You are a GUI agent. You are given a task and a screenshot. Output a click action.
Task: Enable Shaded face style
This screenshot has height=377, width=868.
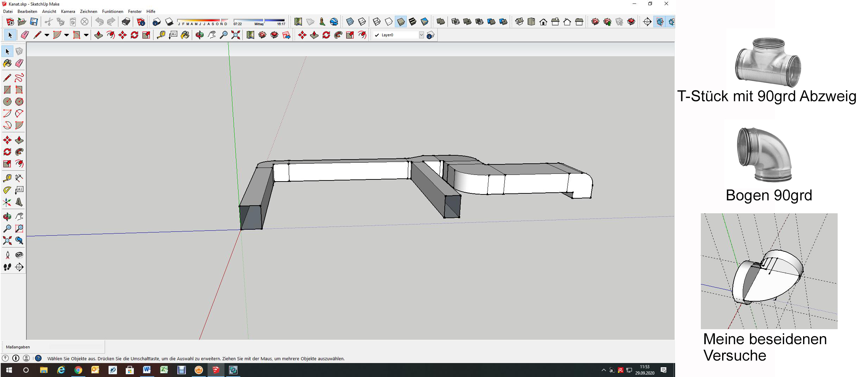tap(401, 22)
